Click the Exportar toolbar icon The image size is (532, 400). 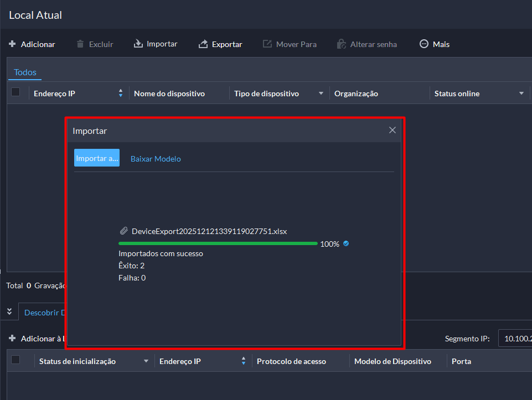203,44
